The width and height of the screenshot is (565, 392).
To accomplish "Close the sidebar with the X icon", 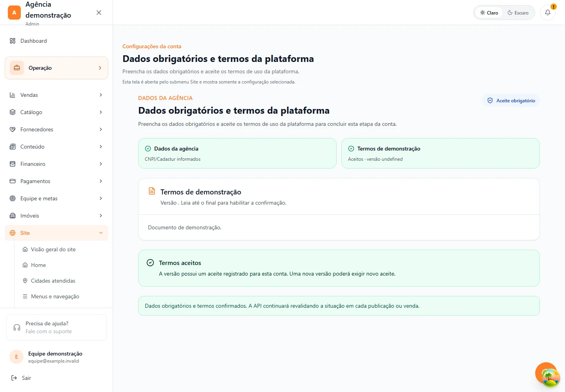I will click(99, 13).
